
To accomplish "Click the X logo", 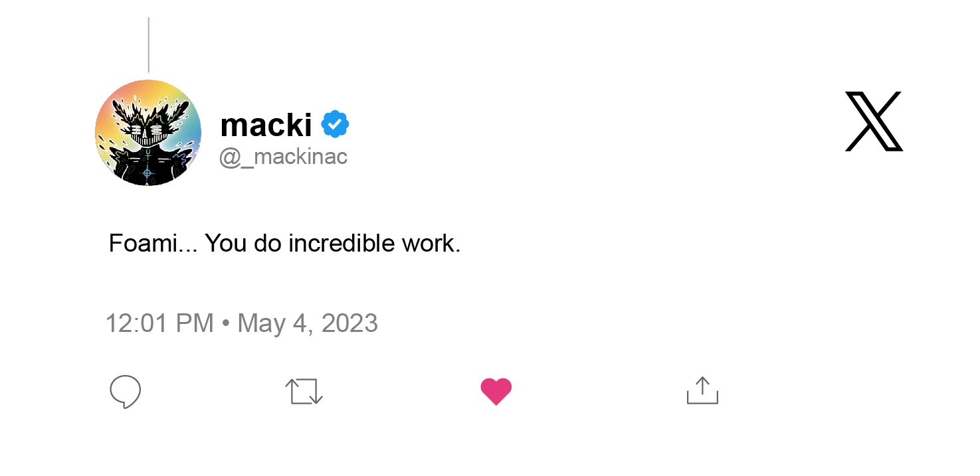I will click(x=874, y=121).
